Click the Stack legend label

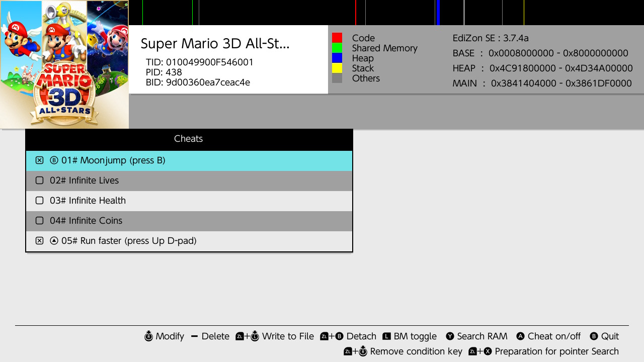pos(363,68)
